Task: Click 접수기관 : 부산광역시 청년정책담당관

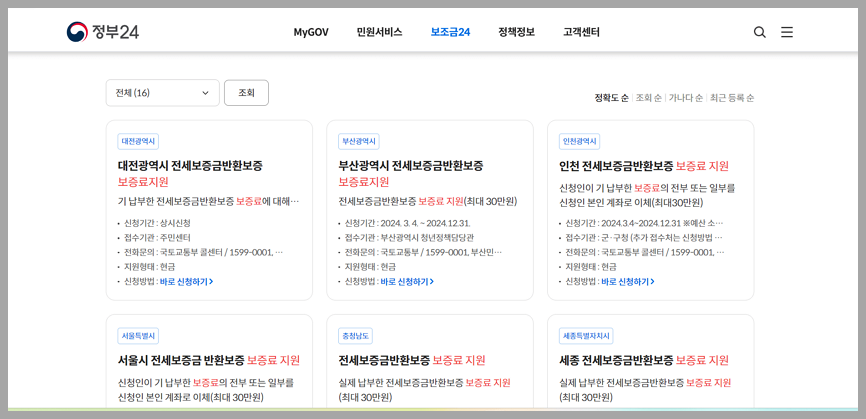Action: click(x=409, y=238)
